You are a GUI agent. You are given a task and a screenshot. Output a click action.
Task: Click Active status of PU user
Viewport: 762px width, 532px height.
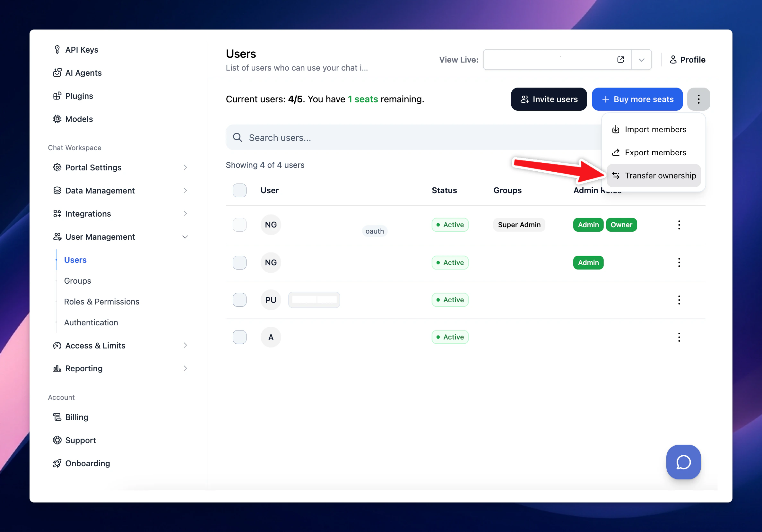(x=450, y=300)
